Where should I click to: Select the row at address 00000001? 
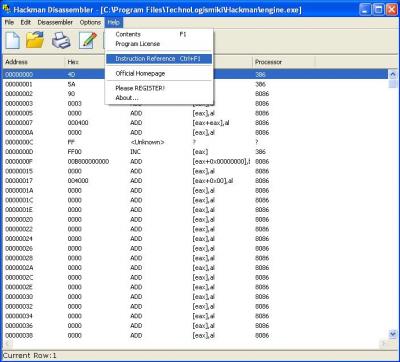tap(196, 84)
